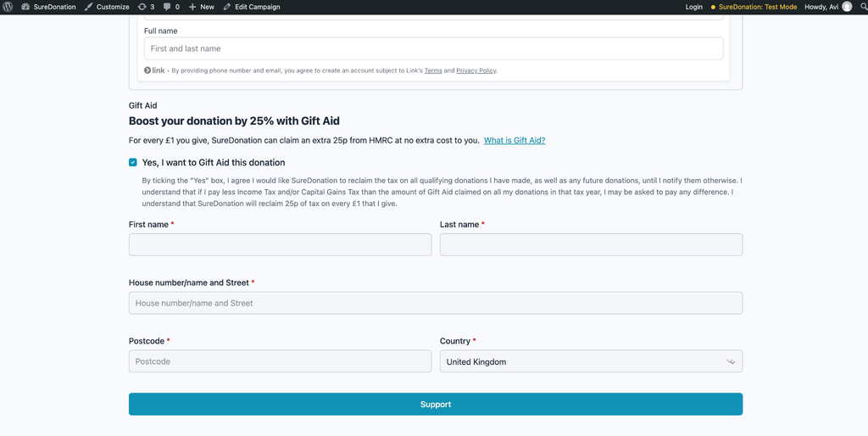Click the Last name field

591,244
